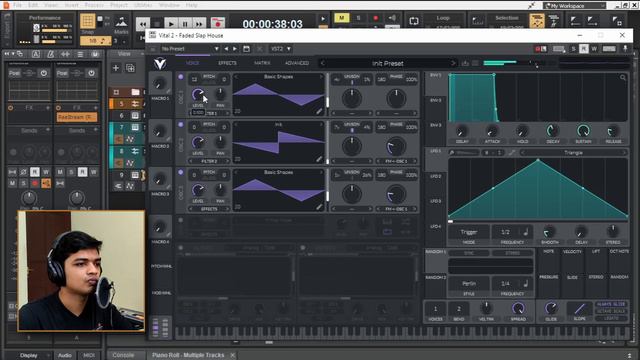Toggle the yellow M mute button in transport
This screenshot has width=640, height=360.
tap(341, 18)
